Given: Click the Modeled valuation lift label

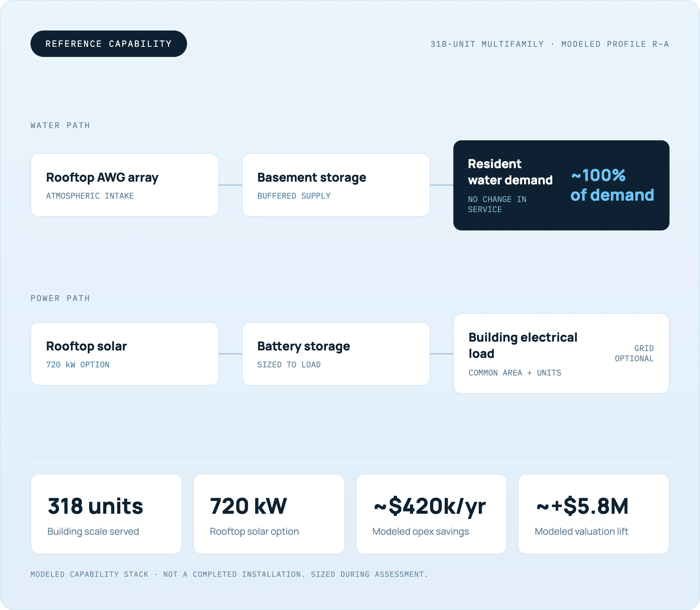Looking at the screenshot, I should point(581,532).
